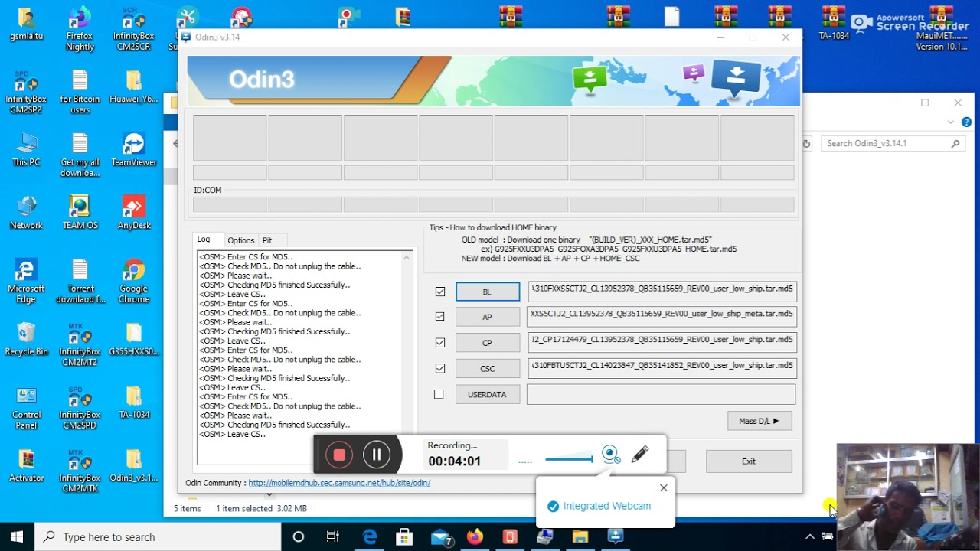Select the TEAM OS desktop icon
The image size is (980, 551).
point(80,214)
